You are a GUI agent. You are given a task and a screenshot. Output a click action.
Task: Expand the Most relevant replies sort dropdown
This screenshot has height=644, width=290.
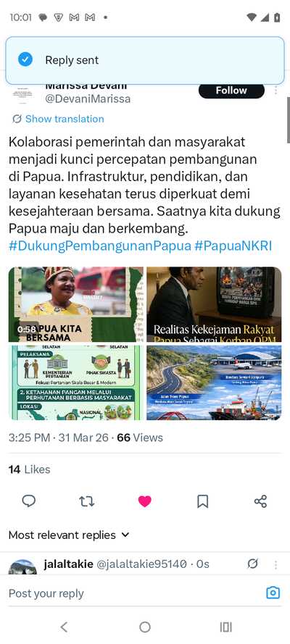click(x=69, y=535)
